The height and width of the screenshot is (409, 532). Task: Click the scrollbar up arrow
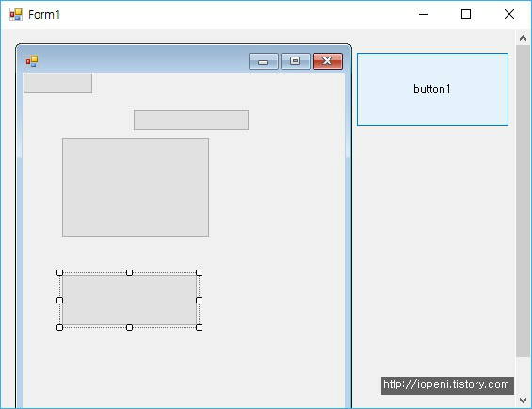tap(523, 38)
